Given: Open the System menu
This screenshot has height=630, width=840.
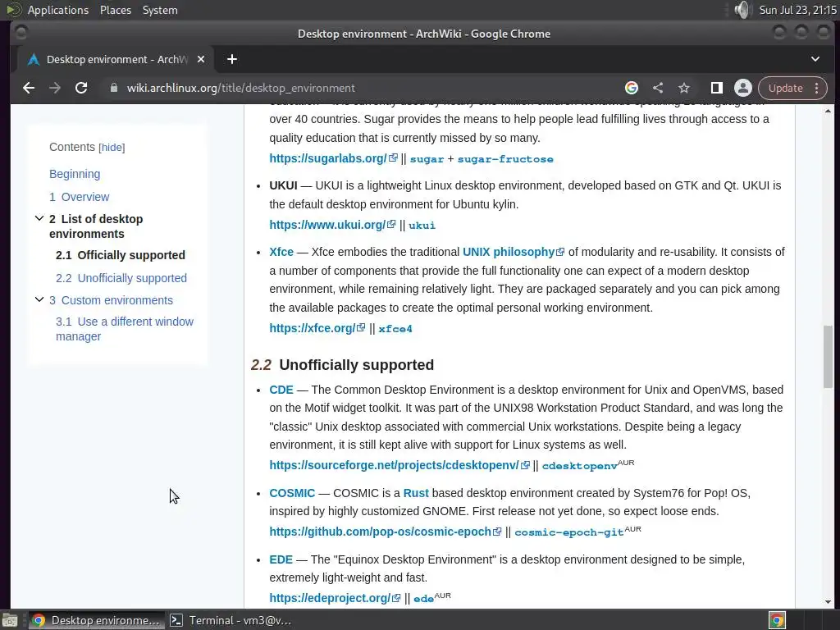Looking at the screenshot, I should pos(160,10).
